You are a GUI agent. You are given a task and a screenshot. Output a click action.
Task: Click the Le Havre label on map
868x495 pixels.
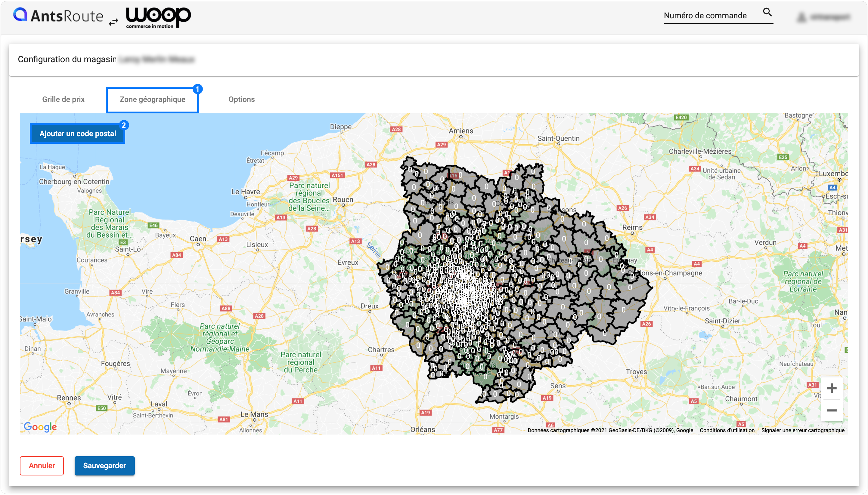click(245, 192)
